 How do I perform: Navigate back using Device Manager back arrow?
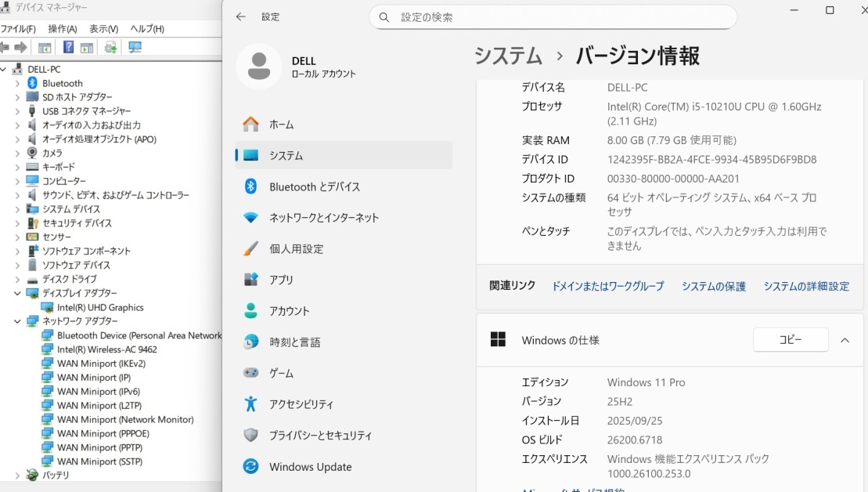pyautogui.click(x=7, y=47)
